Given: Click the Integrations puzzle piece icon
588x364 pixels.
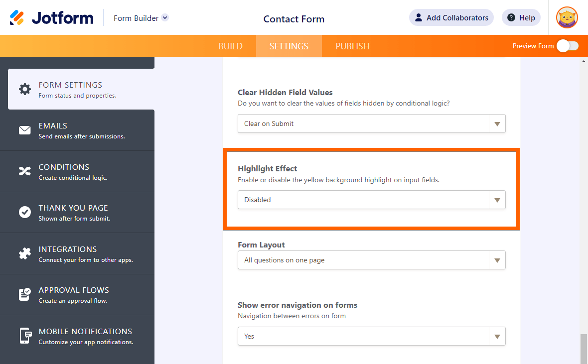Looking at the screenshot, I should 24,253.
